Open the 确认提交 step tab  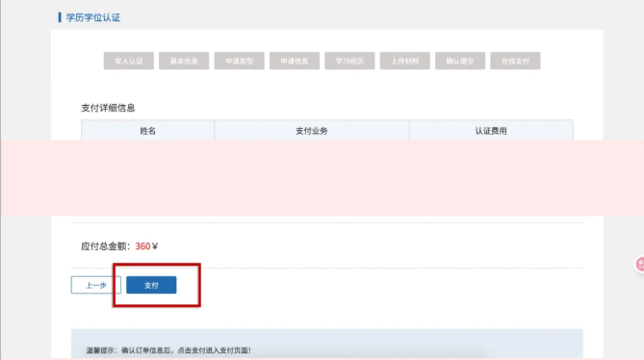460,61
